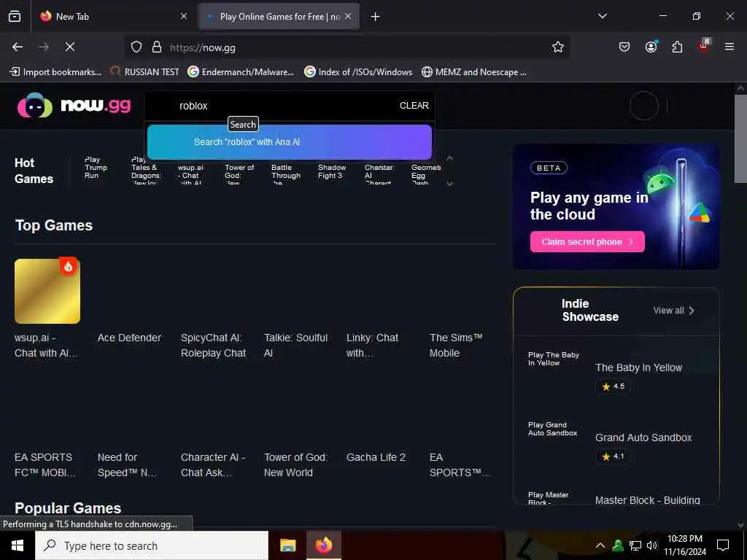Open the volume speaker tray icon
The height and width of the screenshot is (560, 747).
click(x=651, y=545)
